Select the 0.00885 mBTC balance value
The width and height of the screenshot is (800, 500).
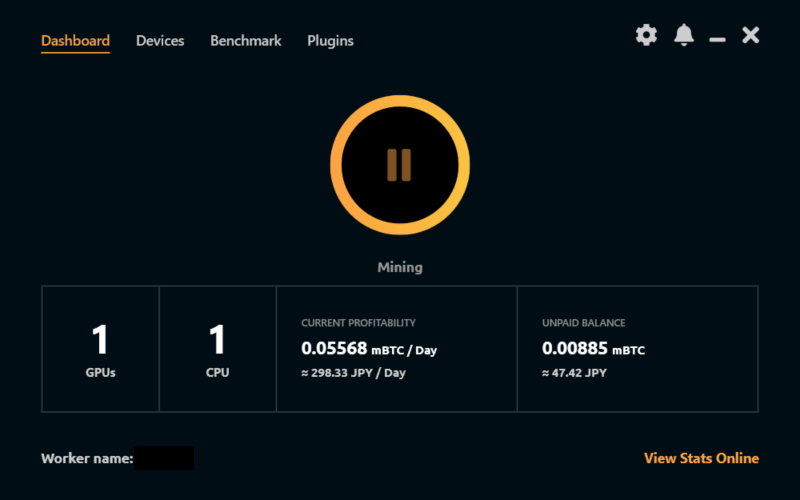(593, 349)
